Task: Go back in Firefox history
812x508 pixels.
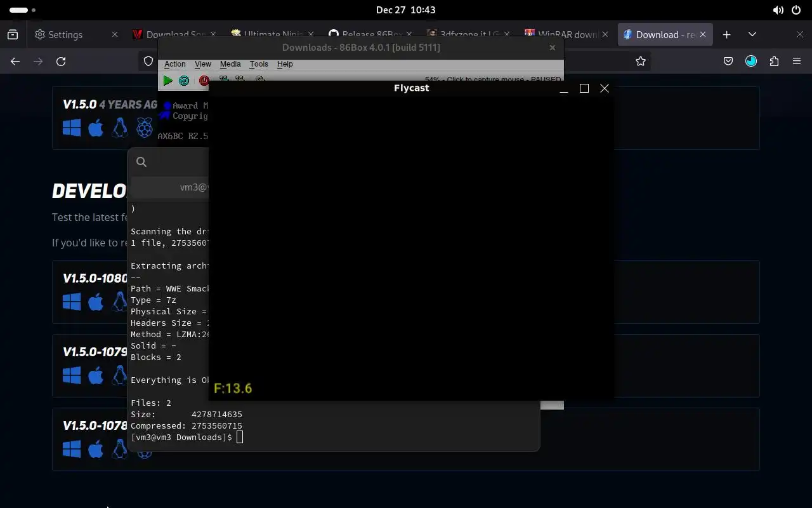Action: (15, 61)
